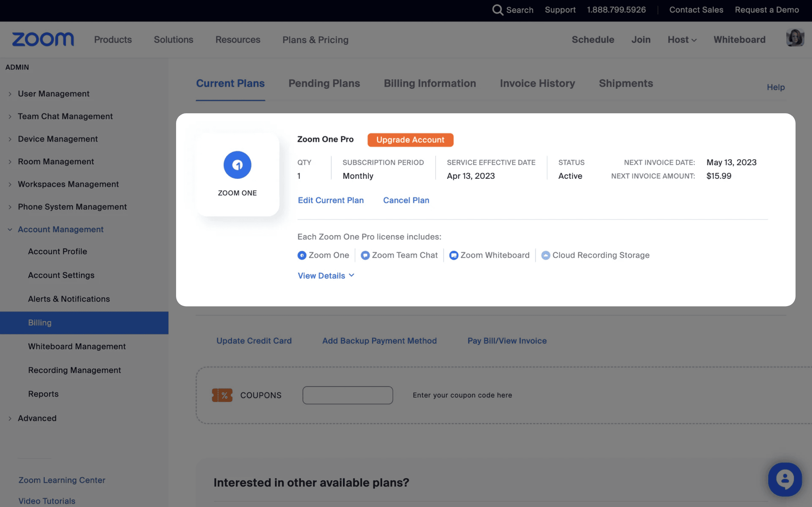812x507 pixels.
Task: Click the Zoom One circular plan icon
Action: point(237,165)
